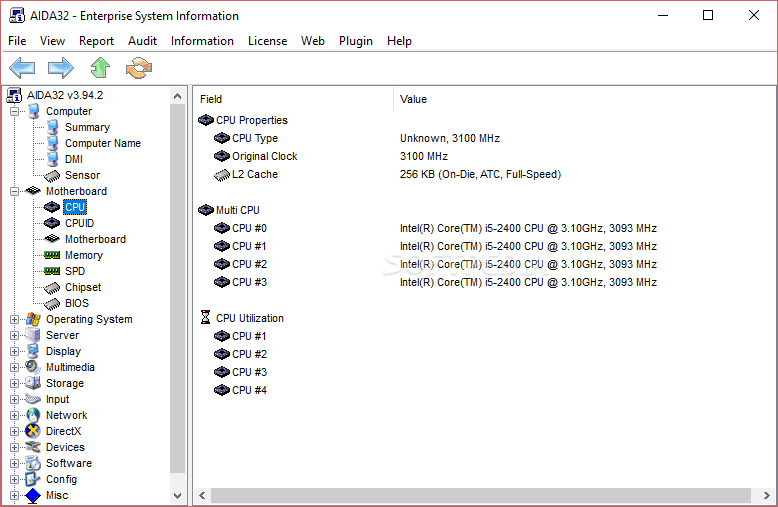Collapse the Computer tree branch
The image size is (778, 507).
[x=14, y=111]
